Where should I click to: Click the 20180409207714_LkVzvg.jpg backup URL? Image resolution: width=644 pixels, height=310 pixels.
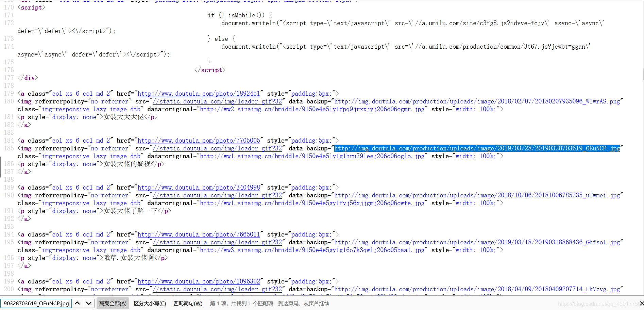[x=477, y=289]
